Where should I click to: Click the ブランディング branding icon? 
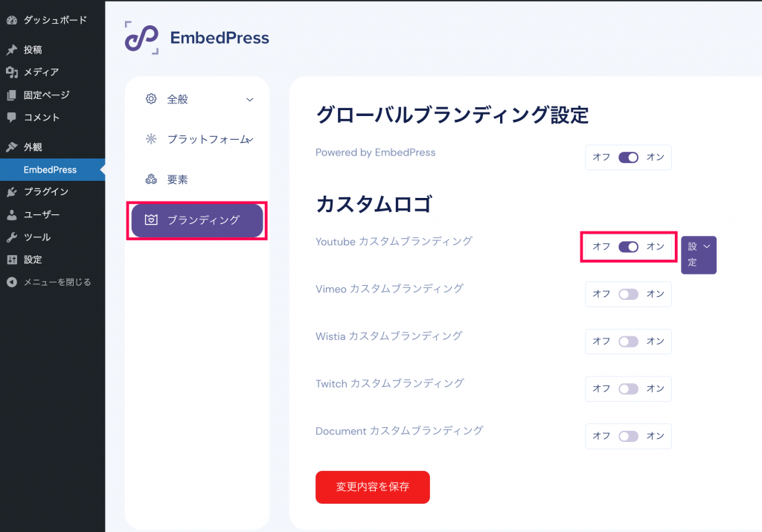[151, 219]
